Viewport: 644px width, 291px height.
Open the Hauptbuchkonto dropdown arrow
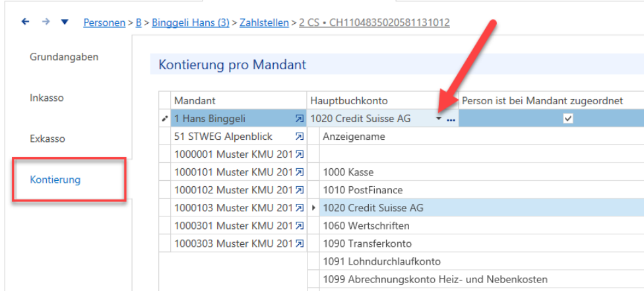(439, 119)
